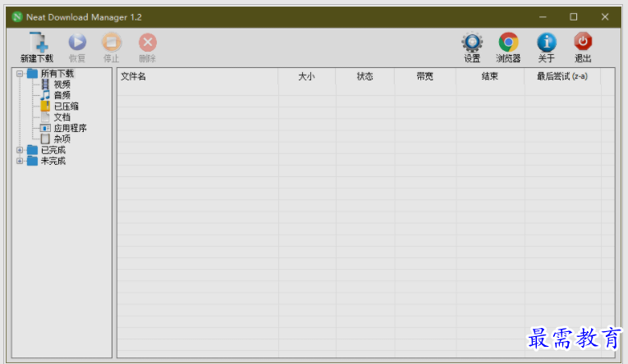Sort by the 结束 column header

[x=490, y=76]
